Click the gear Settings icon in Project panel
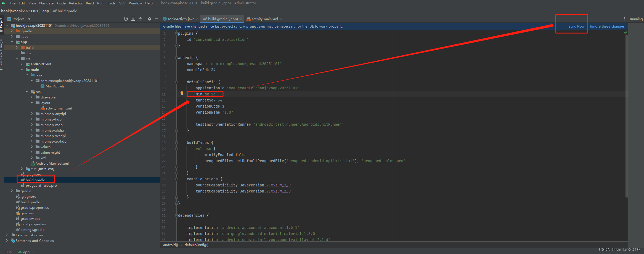Image resolution: width=644 pixels, height=254 pixels. pos(149,19)
